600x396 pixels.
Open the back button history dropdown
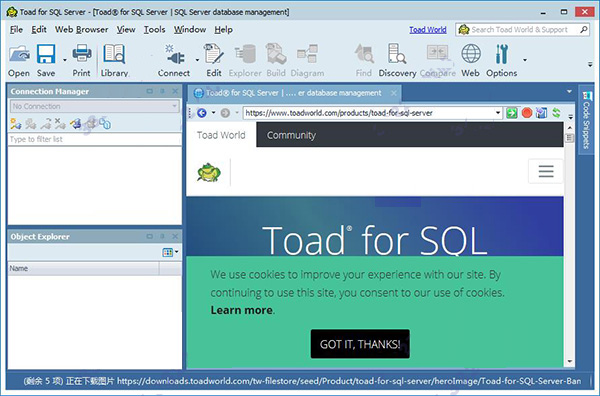[x=214, y=113]
